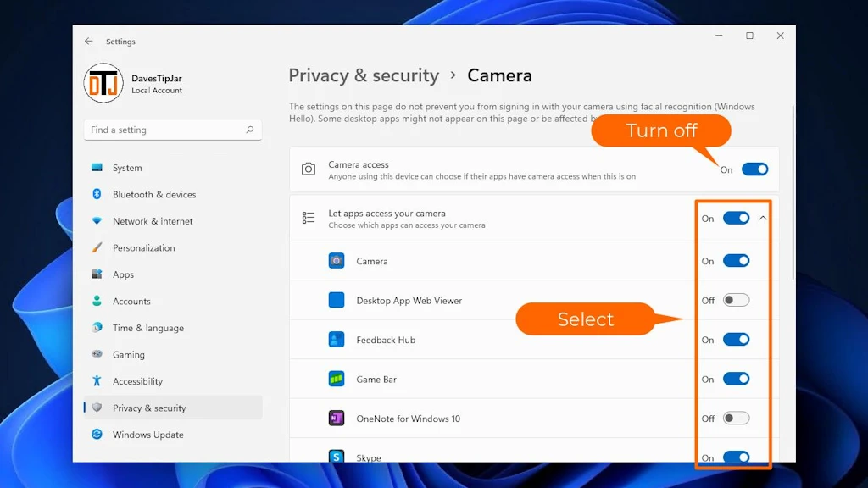The height and width of the screenshot is (488, 868).
Task: Click the Apps sidebar icon
Action: 97,274
